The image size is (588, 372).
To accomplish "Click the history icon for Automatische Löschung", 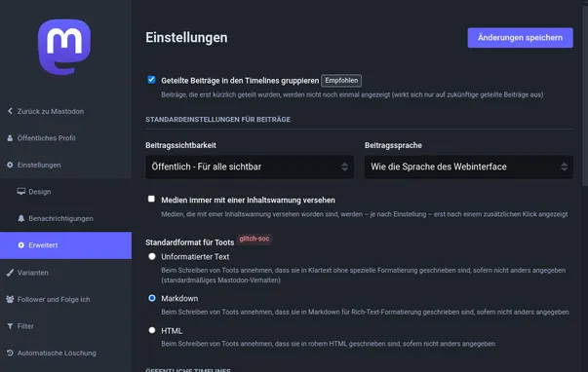I will 10,353.
